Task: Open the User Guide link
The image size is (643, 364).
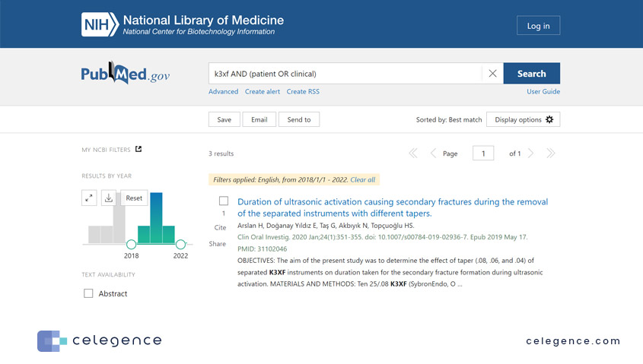Action: point(543,91)
